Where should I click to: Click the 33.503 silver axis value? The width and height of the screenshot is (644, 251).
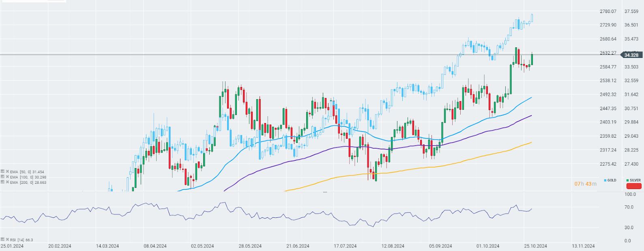tap(631, 67)
